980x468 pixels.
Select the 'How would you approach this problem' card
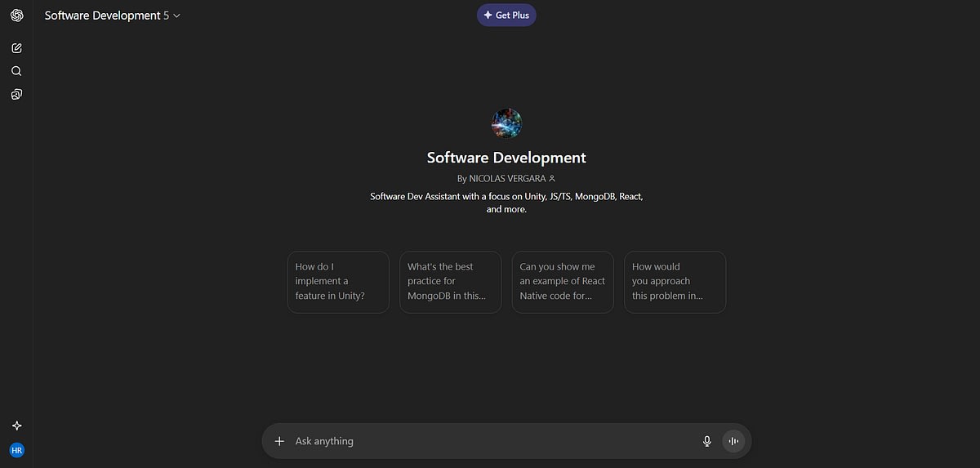pos(675,282)
